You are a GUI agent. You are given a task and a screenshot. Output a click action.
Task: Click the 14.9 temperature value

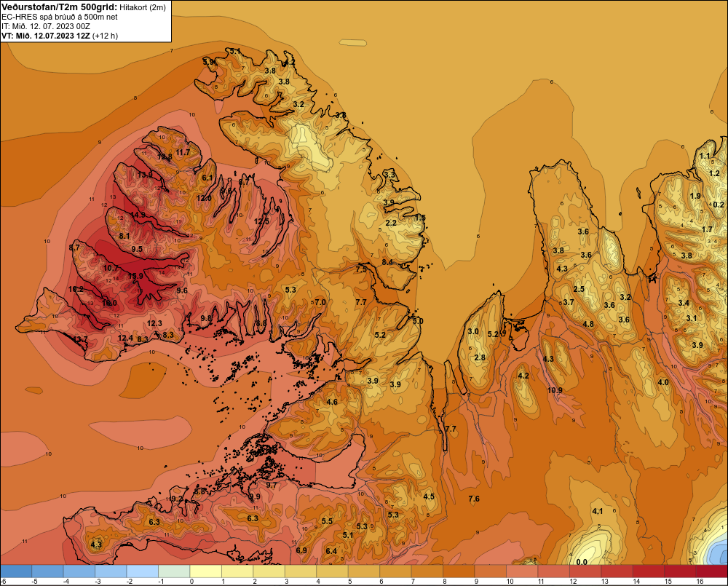pos(138,215)
